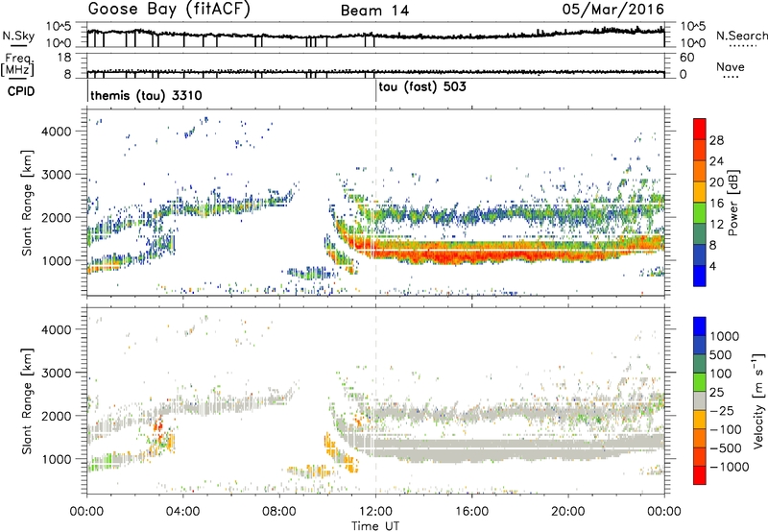Select the 'tau (fast) 503' CPID label

422,87
